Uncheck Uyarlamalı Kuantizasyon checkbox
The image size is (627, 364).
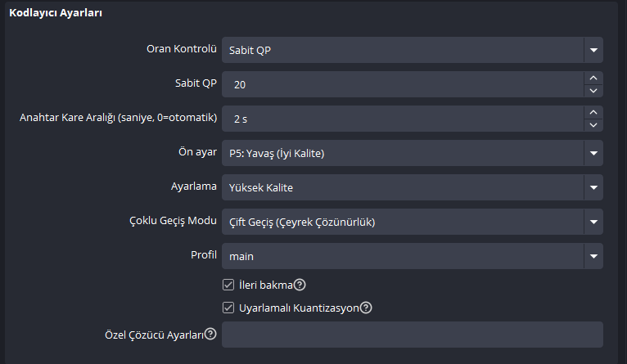pyautogui.click(x=228, y=308)
